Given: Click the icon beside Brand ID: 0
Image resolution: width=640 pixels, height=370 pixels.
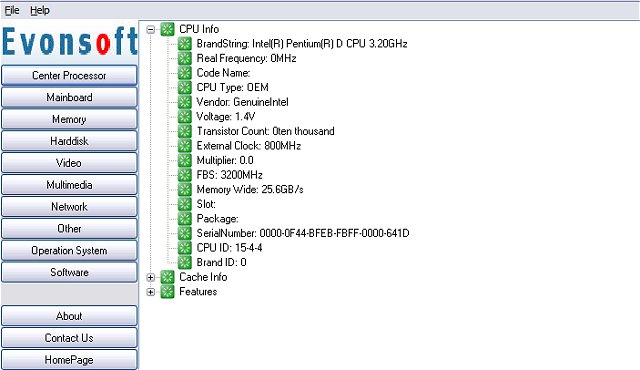Looking at the screenshot, I should [x=184, y=262].
